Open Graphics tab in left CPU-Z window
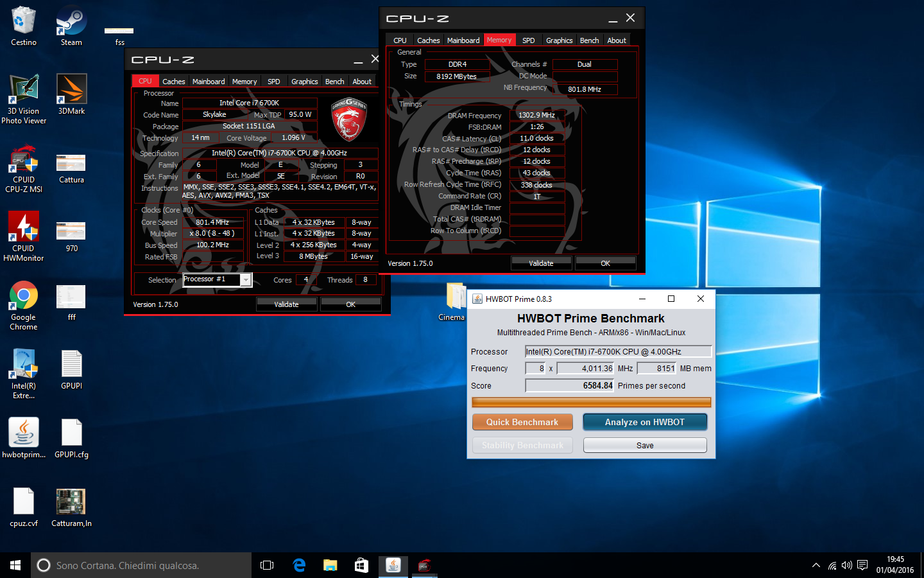This screenshot has width=924, height=578. point(304,82)
